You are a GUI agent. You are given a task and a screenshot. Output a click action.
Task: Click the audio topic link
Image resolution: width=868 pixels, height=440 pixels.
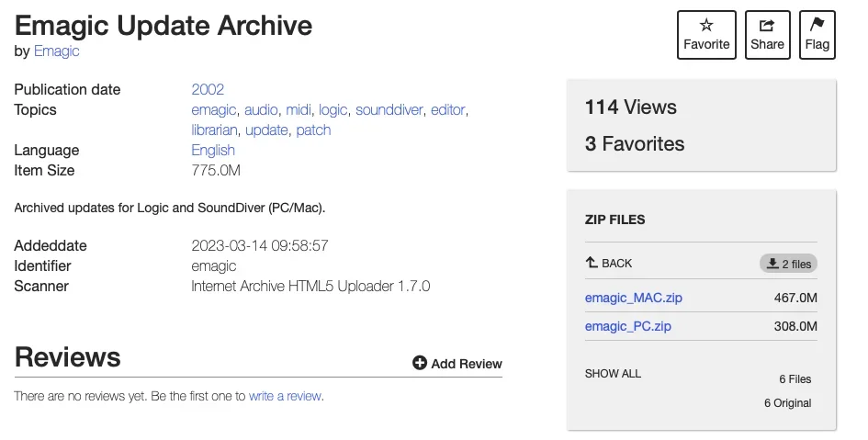click(x=261, y=110)
